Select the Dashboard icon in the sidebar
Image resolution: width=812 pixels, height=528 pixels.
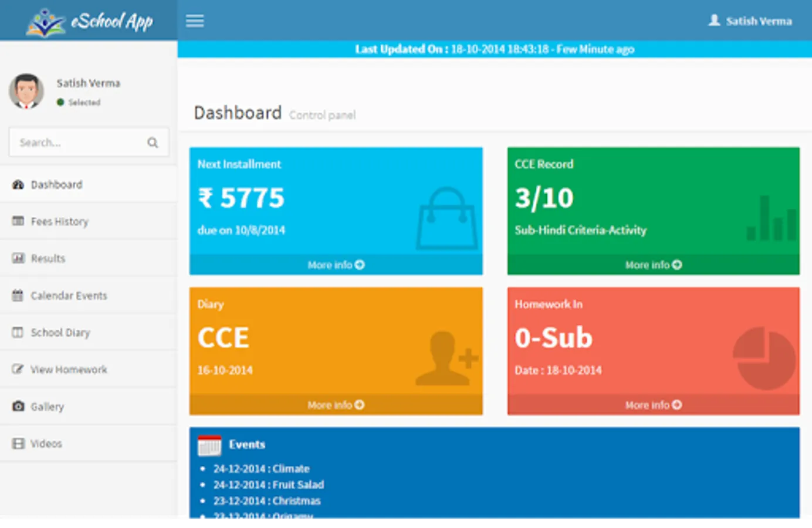coord(16,184)
